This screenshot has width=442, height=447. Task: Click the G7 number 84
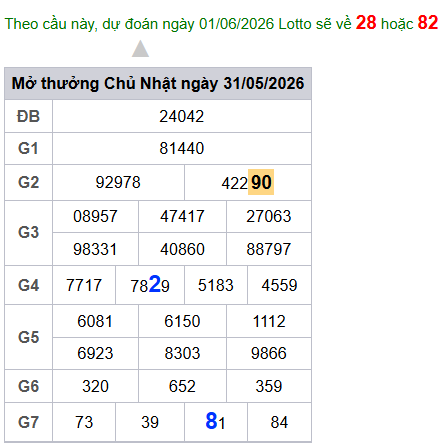tap(279, 422)
